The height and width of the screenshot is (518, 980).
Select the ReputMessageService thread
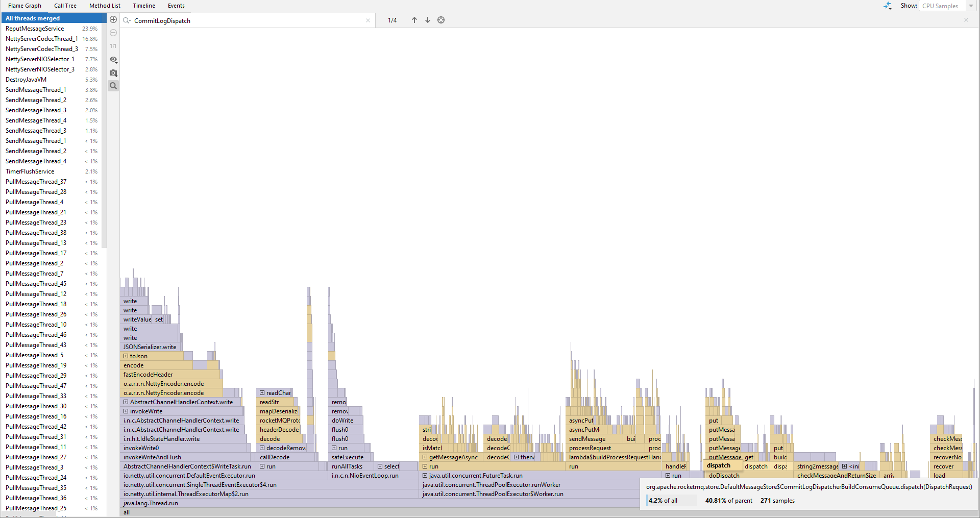35,29
